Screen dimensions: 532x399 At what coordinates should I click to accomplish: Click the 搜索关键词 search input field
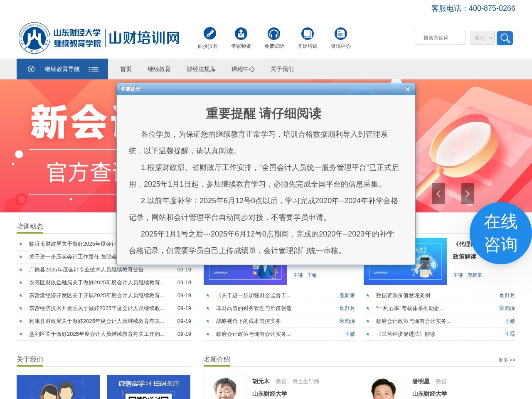pos(440,38)
